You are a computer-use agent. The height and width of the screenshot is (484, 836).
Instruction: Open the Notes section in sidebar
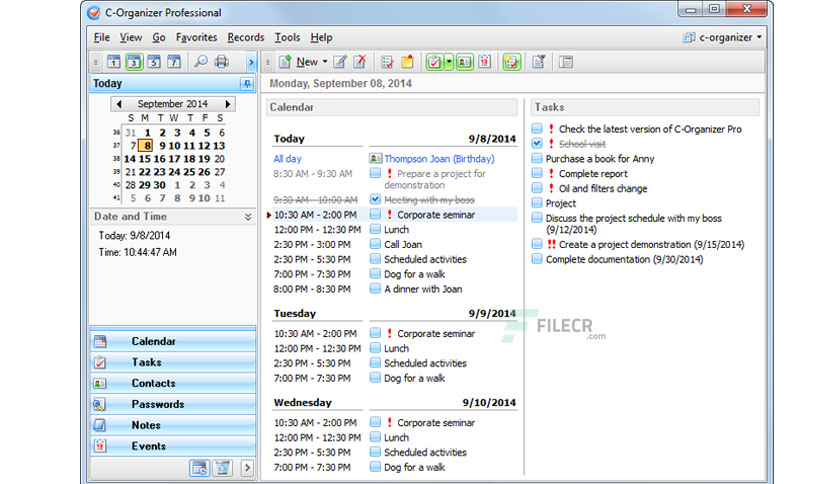(173, 425)
